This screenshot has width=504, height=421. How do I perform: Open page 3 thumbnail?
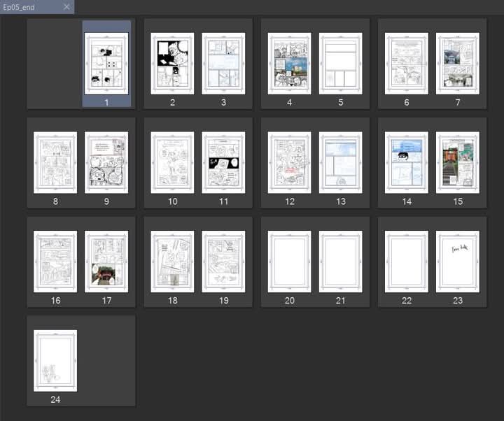click(223, 64)
